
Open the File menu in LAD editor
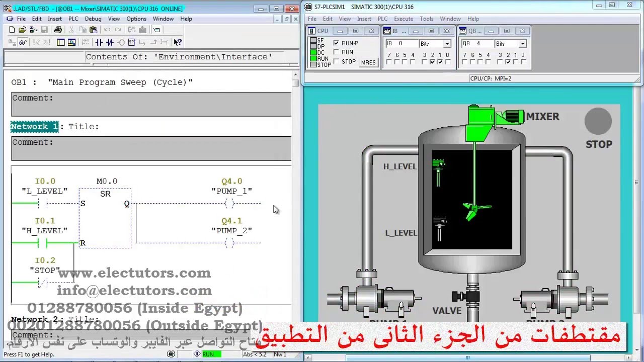click(x=21, y=19)
